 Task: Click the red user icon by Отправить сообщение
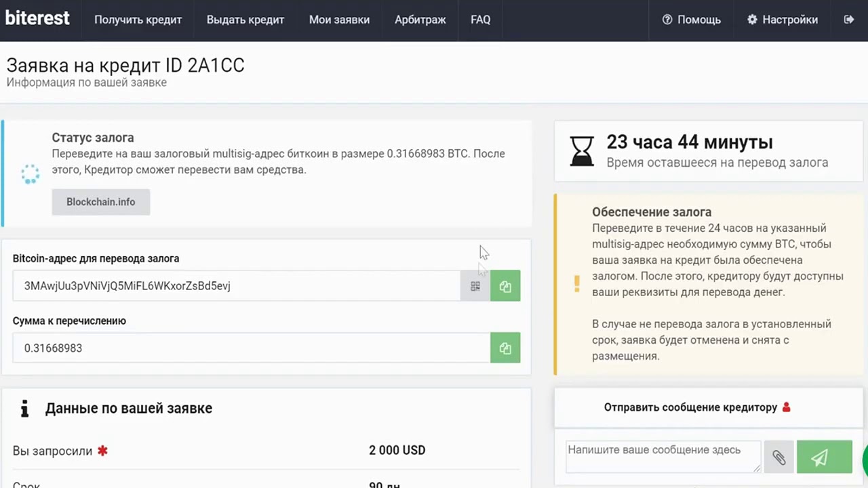(787, 407)
